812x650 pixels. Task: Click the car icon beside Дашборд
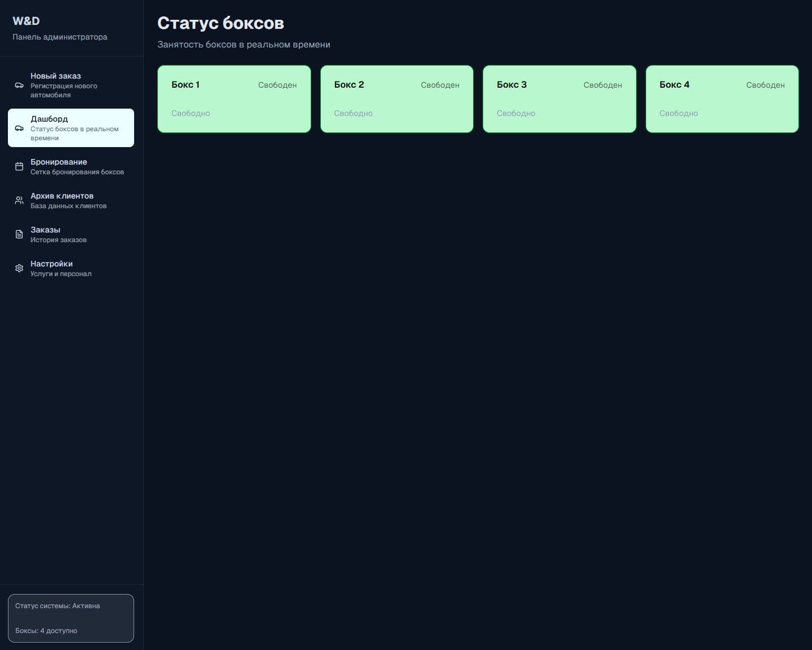(19, 128)
